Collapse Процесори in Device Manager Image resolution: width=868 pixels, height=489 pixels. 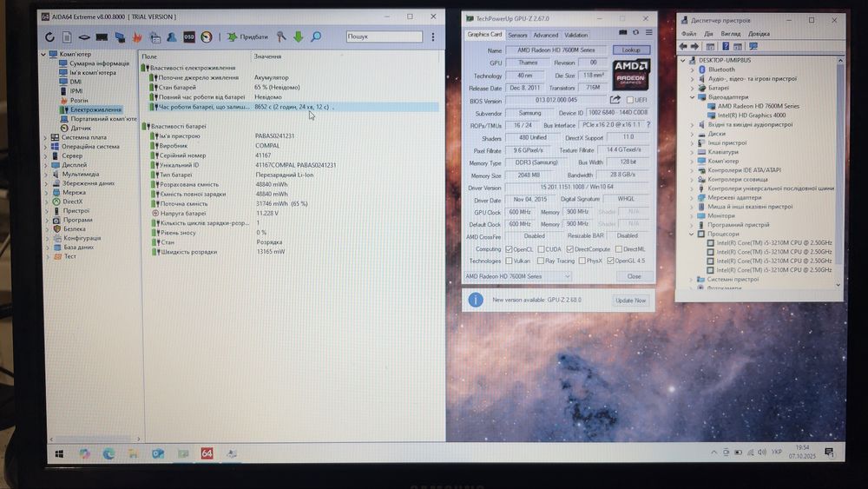click(692, 234)
